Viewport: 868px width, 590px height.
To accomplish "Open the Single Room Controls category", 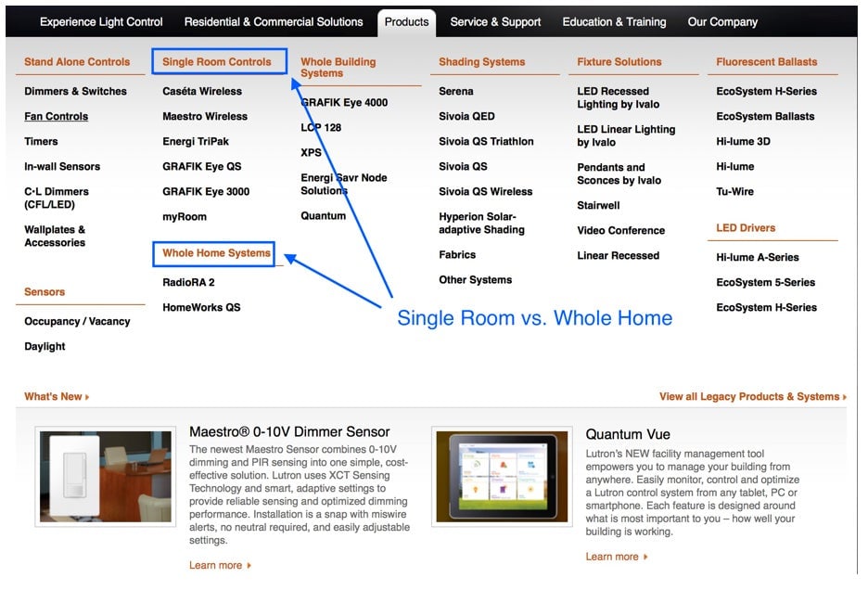I will pyautogui.click(x=217, y=62).
